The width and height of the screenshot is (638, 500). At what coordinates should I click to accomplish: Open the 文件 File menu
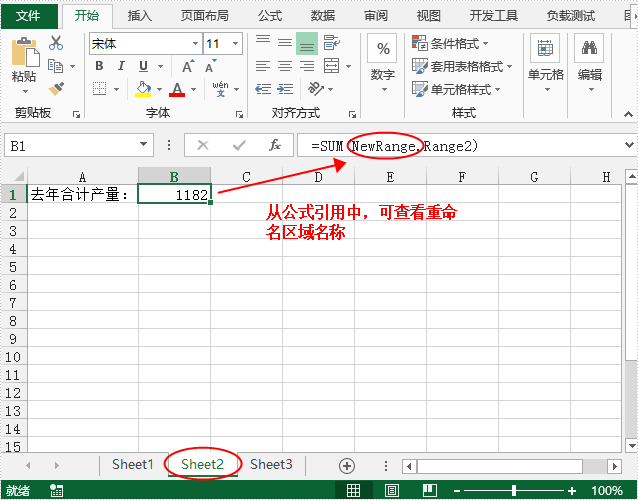[28, 16]
